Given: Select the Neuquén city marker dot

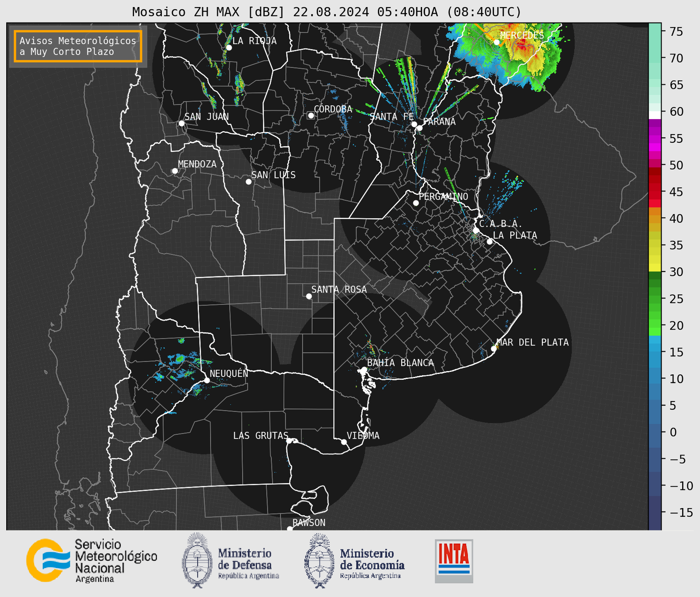Looking at the screenshot, I should [207, 380].
